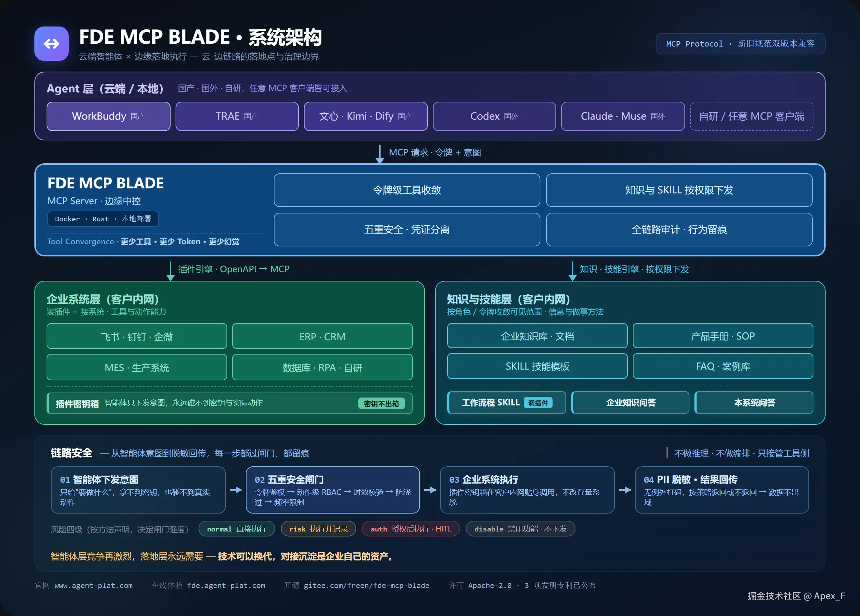Click the Claude · Muse card
The image size is (860, 616).
point(623,116)
